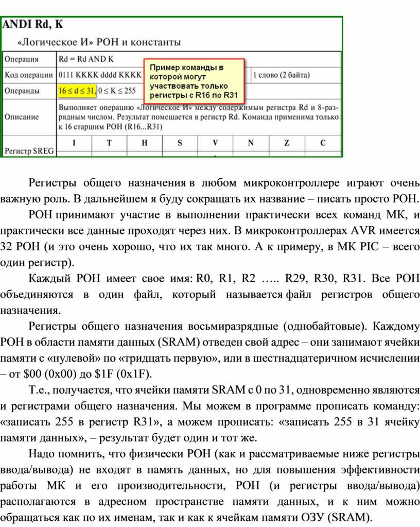Click the "0 ≤ K ≤ 255" operand range
Viewport: 420px width, 527px height.
pyautogui.click(x=117, y=91)
